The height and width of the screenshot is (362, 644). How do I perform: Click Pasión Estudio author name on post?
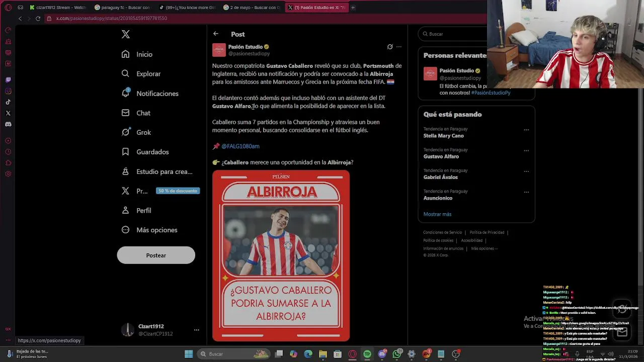pos(246,47)
